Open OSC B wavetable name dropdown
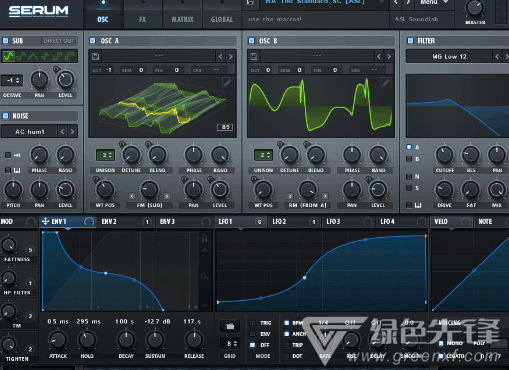509x370 pixels. tap(317, 56)
